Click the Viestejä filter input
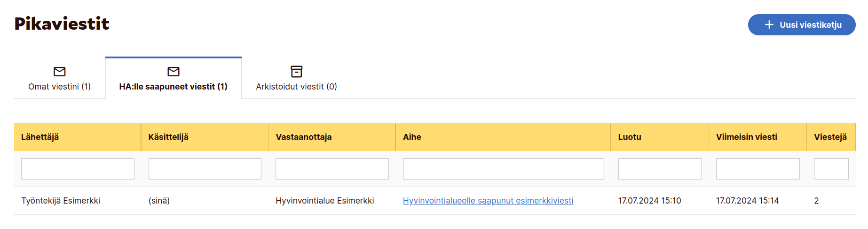 tap(831, 169)
